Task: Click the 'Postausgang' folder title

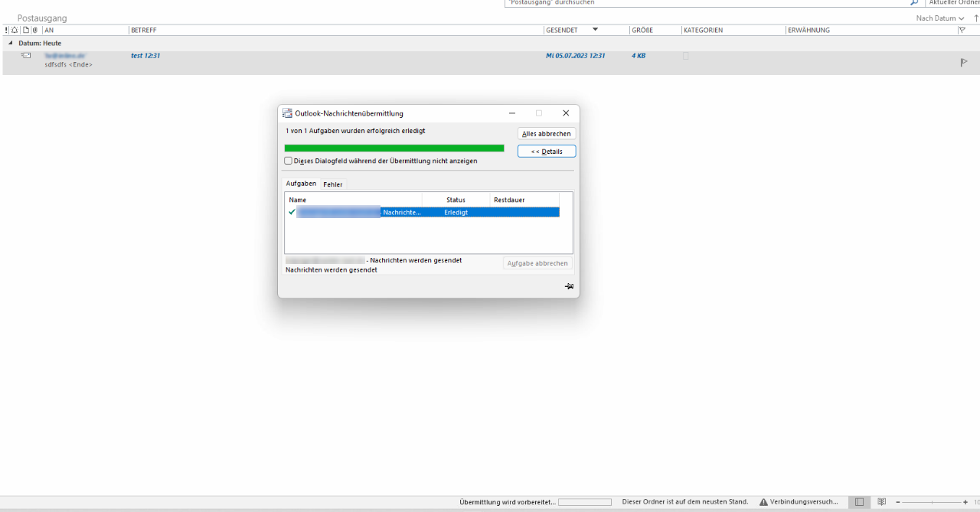Action: tap(42, 18)
